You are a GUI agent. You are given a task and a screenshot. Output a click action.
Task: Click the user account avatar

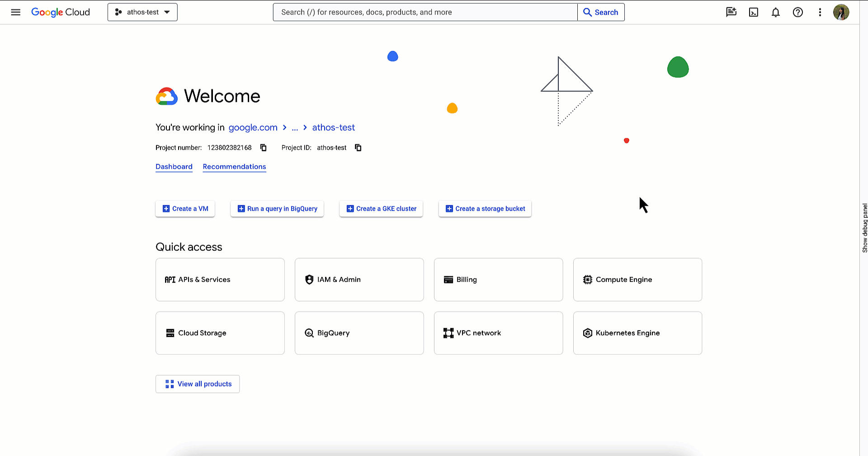pyautogui.click(x=841, y=12)
